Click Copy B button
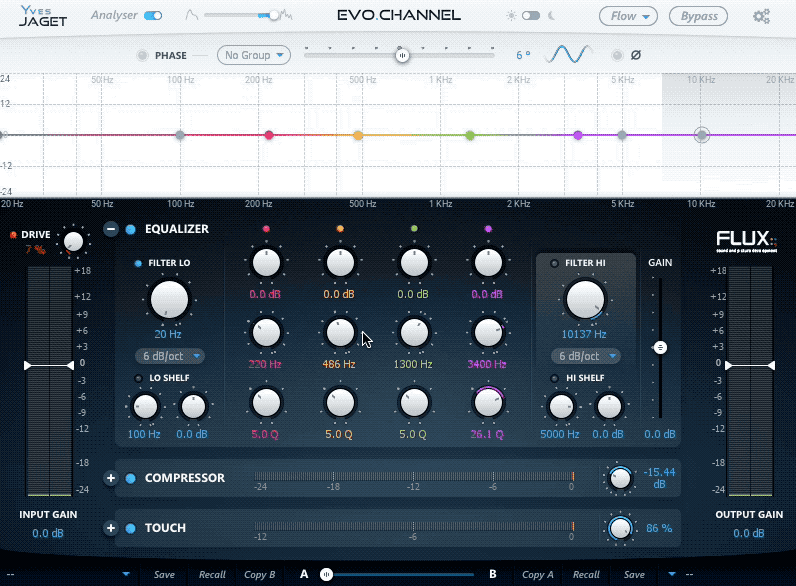The width and height of the screenshot is (796, 586). tap(259, 574)
